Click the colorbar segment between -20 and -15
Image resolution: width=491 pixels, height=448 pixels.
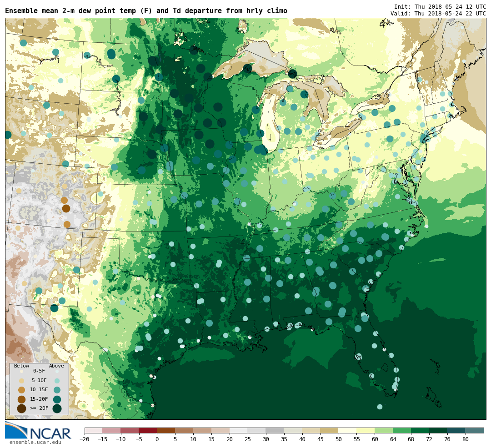[94, 430]
